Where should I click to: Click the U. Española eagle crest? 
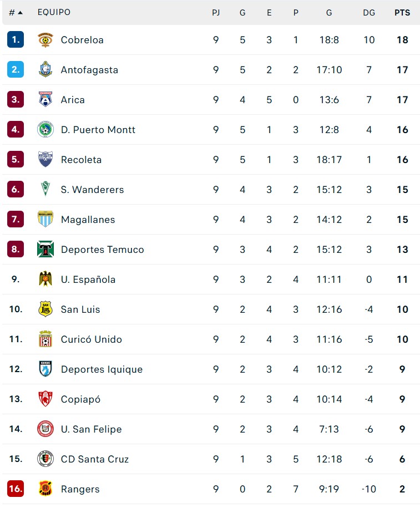coord(45,280)
